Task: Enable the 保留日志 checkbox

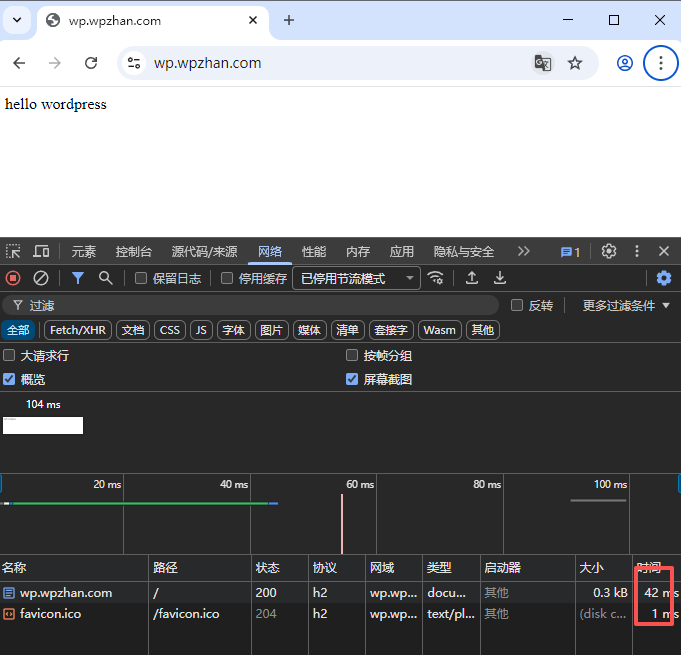Action: pos(141,279)
